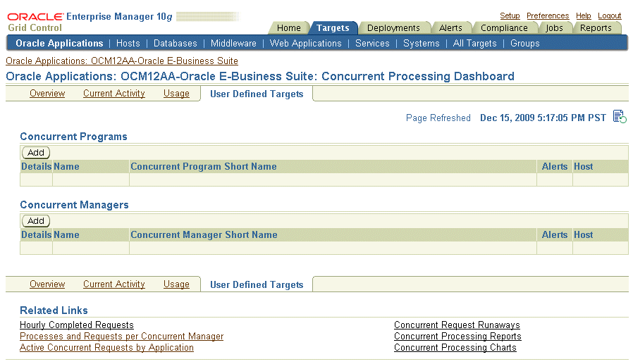
Task: Open Concurrent Request Runaways link
Action: click(457, 325)
